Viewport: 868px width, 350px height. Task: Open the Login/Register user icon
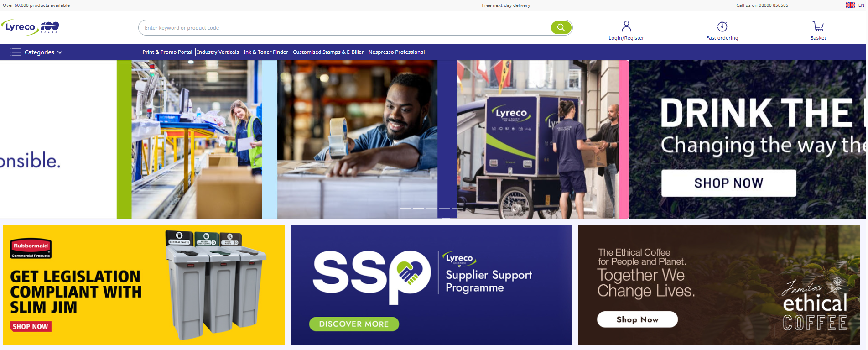tap(626, 26)
